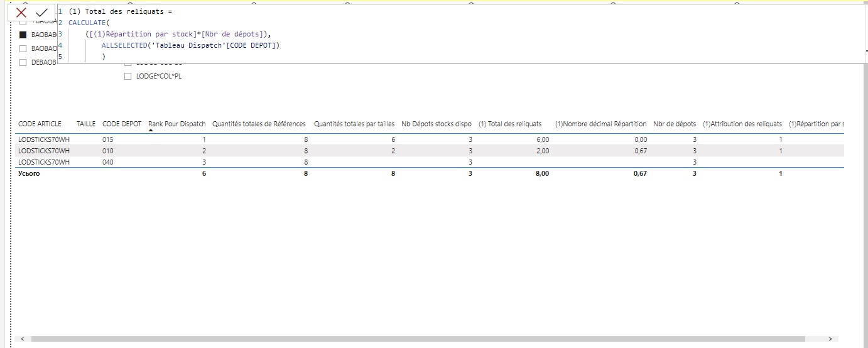
Task: Click the rank total 6 in the Усього row
Action: click(x=204, y=173)
